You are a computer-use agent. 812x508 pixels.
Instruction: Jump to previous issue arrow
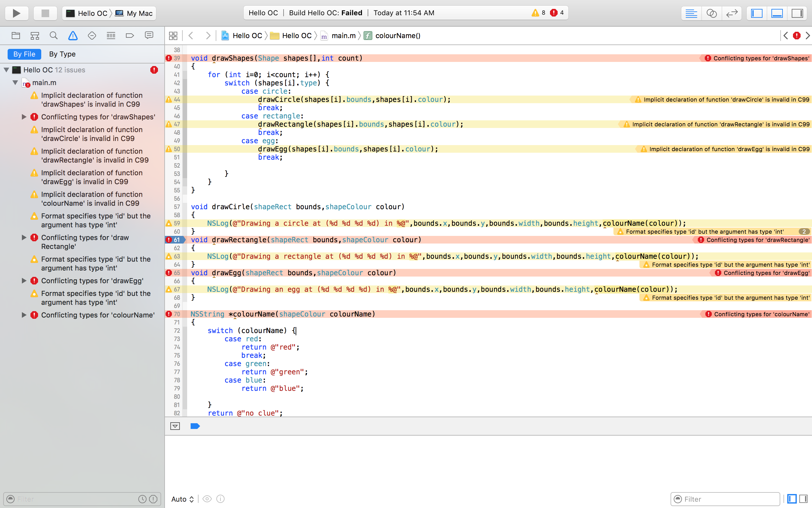click(785, 36)
